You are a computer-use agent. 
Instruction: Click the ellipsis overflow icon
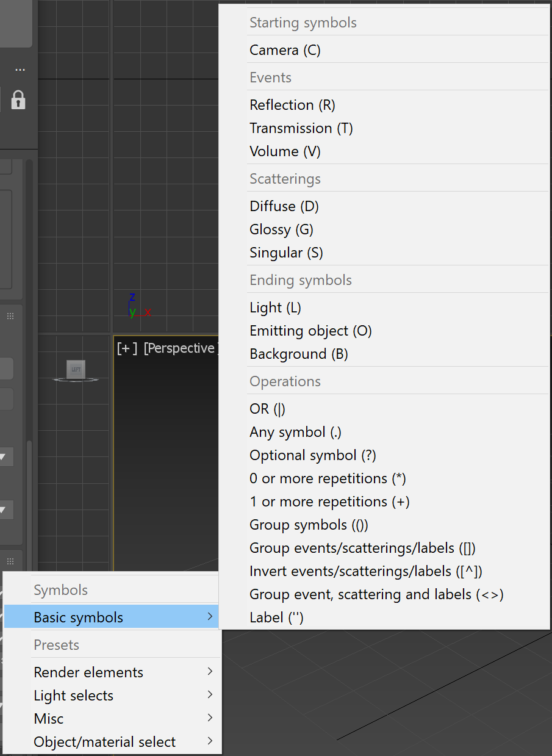click(19, 69)
